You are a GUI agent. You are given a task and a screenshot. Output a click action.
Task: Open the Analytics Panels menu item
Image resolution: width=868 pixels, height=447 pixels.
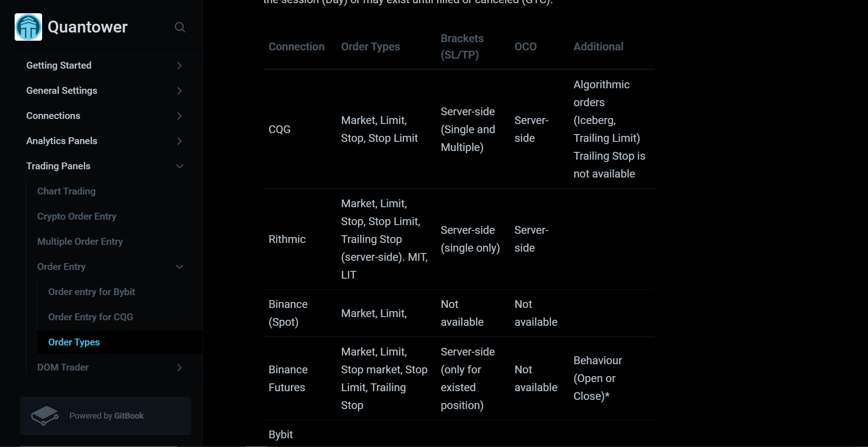[x=62, y=141]
